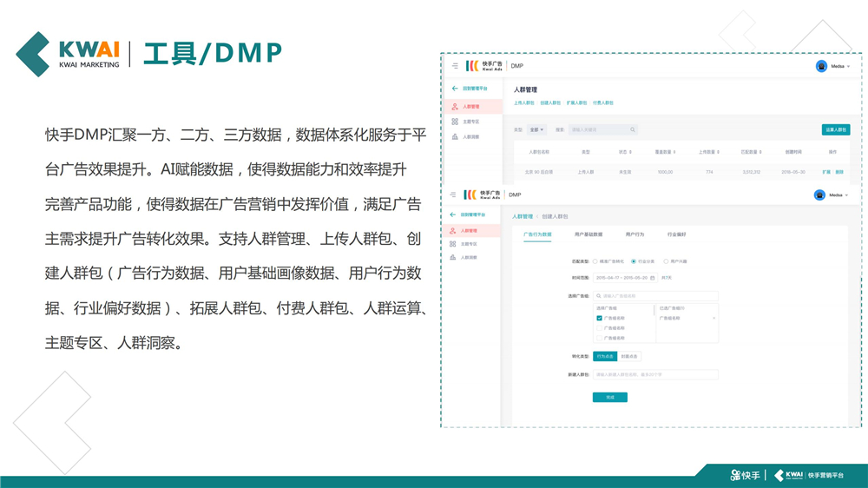Click 删除 action in 北京 90 后白领 row
868x488 pixels.
(839, 172)
